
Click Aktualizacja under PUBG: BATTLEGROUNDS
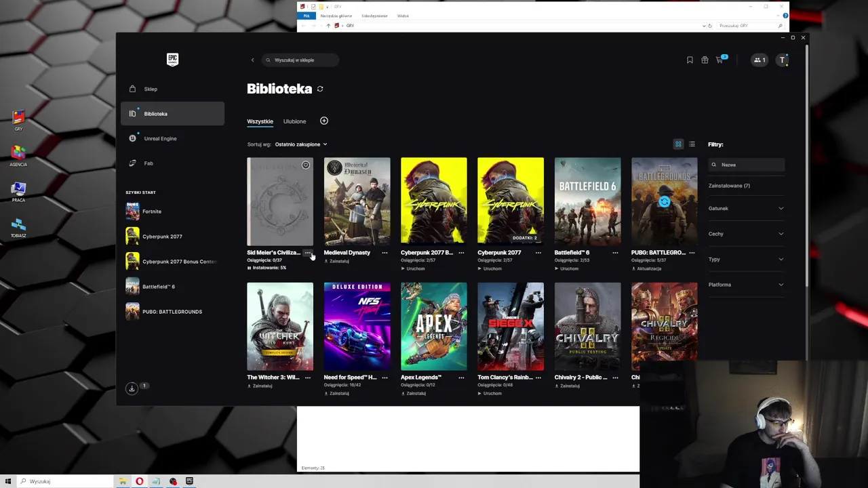[x=646, y=268]
